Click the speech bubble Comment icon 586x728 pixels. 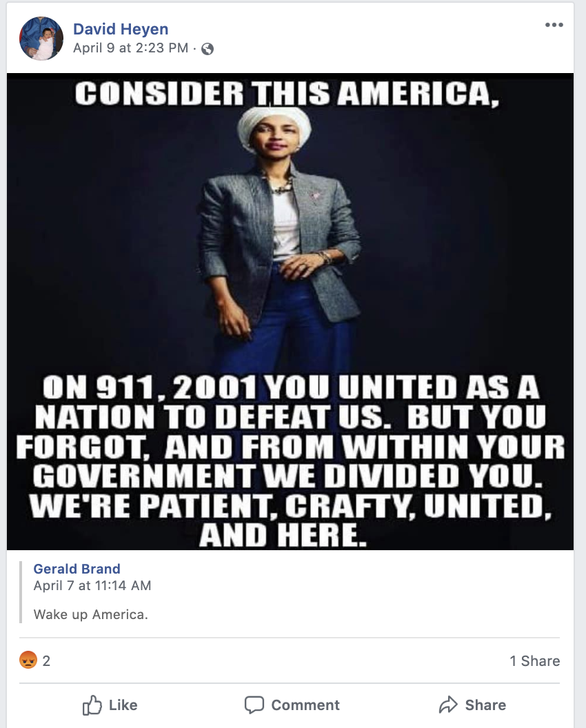click(x=254, y=705)
